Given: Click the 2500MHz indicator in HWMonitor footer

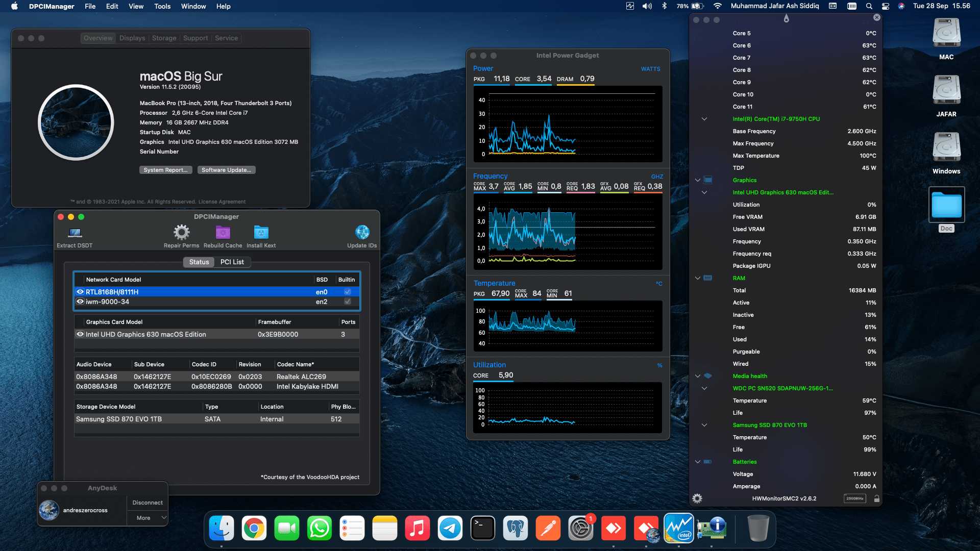Looking at the screenshot, I should click(x=854, y=498).
